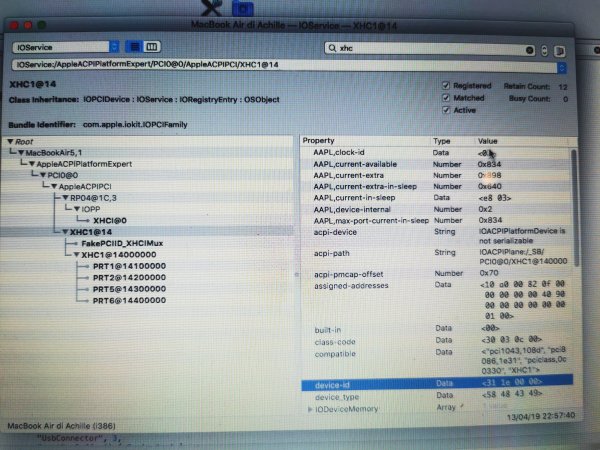Collapse the IOPP node
Screen dimensions: 600x450
click(77, 209)
